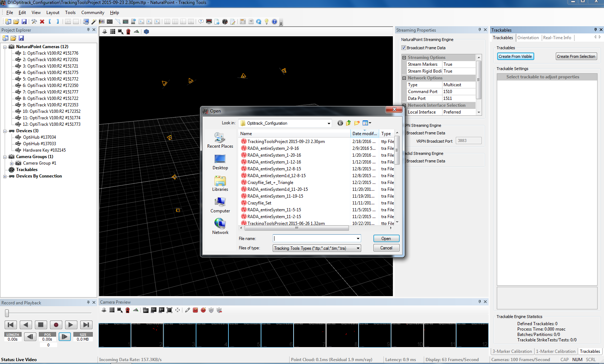
Task: Click the Create From Selection button
Action: 576,56
